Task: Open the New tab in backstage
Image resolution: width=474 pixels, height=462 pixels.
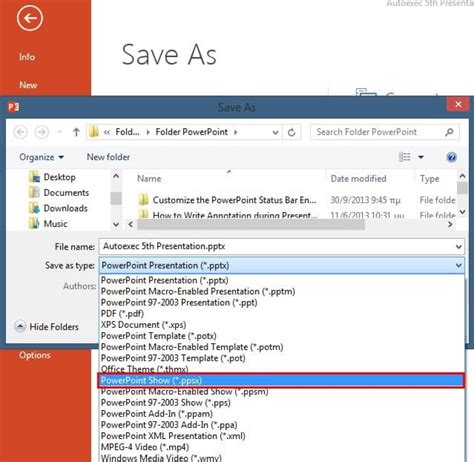Action: pos(28,85)
